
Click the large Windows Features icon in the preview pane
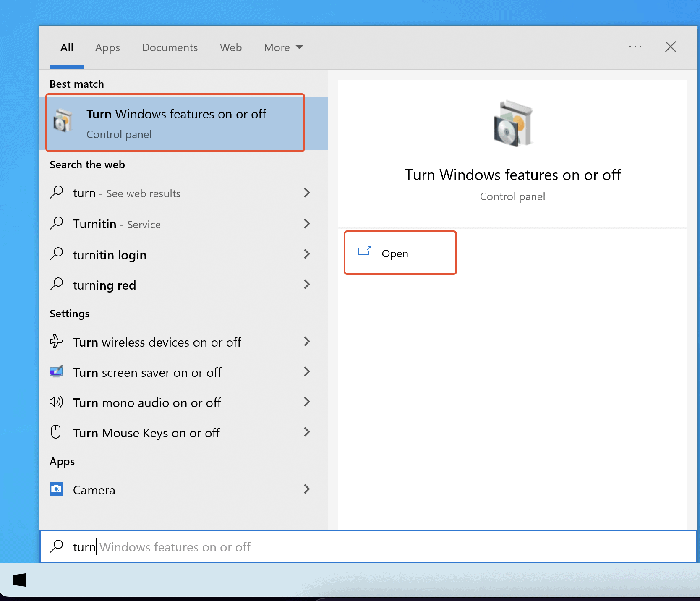[x=513, y=123]
